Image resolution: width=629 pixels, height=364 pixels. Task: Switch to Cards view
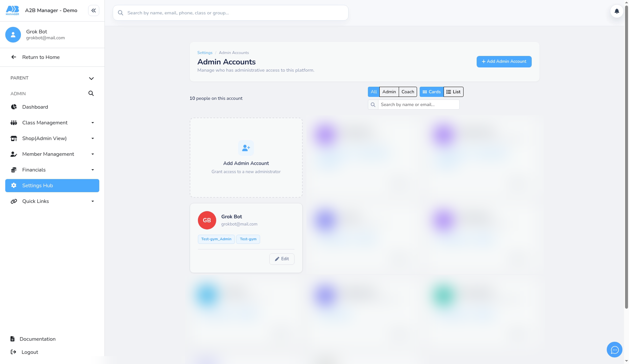tap(431, 92)
